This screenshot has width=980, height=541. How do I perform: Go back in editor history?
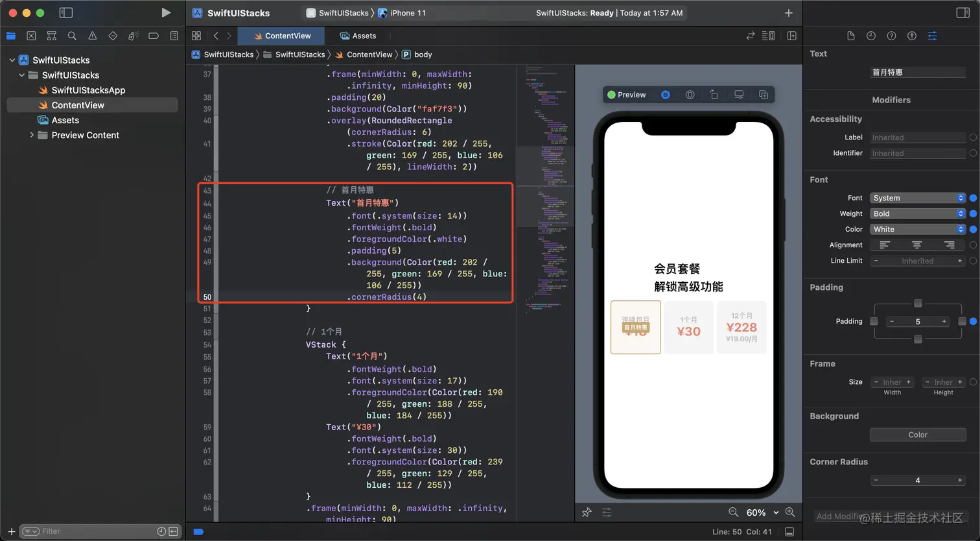[x=216, y=36]
